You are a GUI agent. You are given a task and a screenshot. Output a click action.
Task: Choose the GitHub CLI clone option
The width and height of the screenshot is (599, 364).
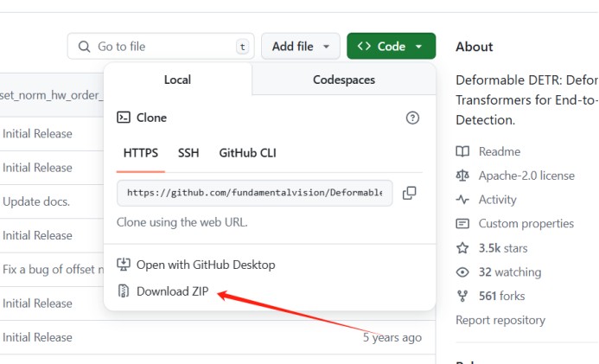click(247, 153)
